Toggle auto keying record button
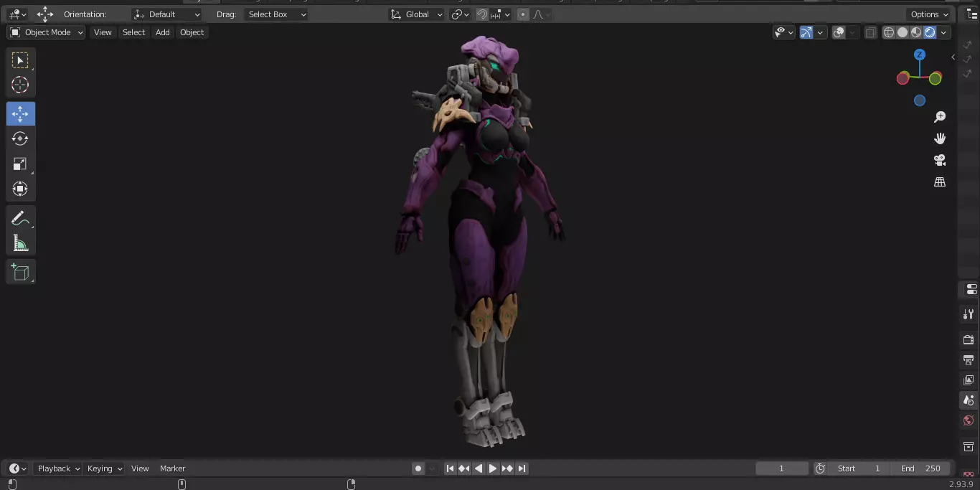The height and width of the screenshot is (490, 980). point(418,468)
